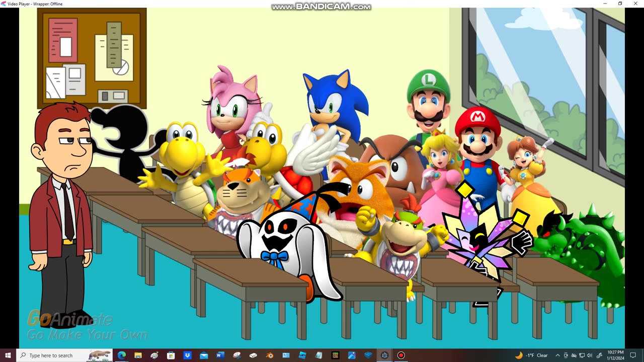The image size is (644, 362).
Task: Restore down the Video Player window
Action: [620, 4]
